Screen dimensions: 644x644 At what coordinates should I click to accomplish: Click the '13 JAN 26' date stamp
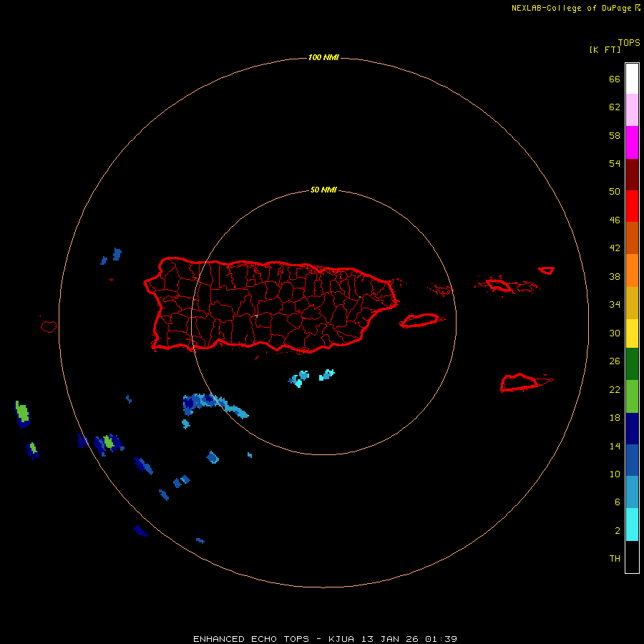tap(390, 639)
